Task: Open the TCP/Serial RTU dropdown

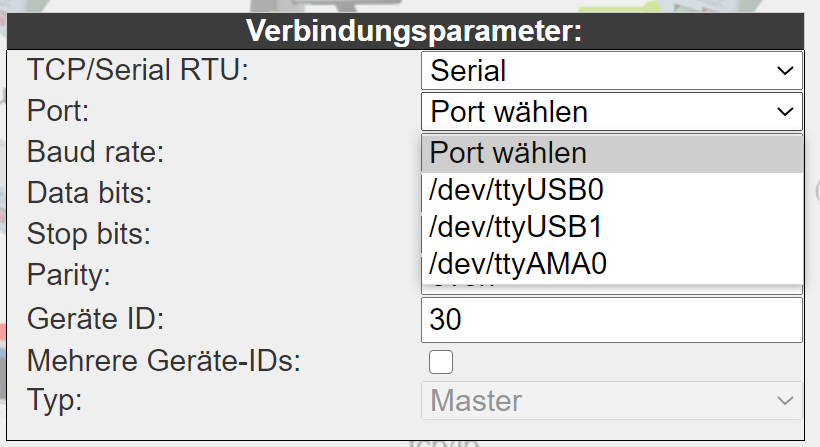Action: pos(612,71)
